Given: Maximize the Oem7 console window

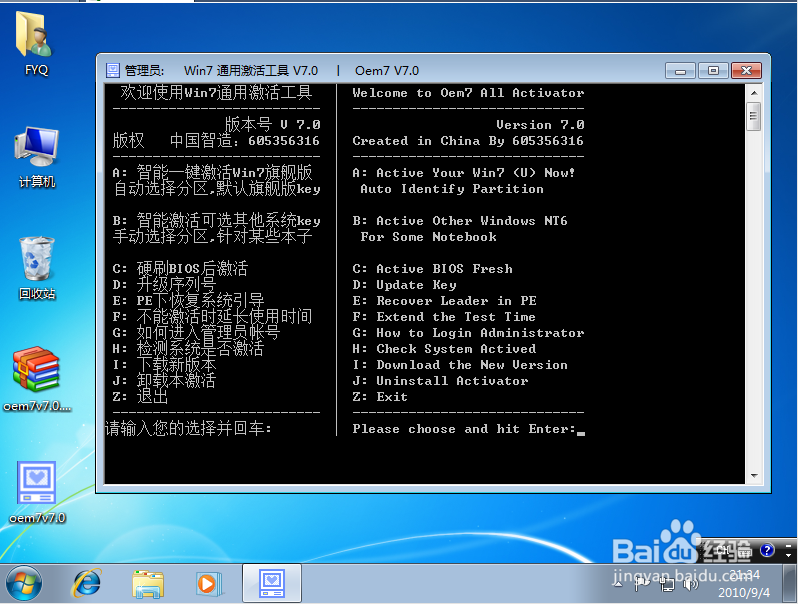Looking at the screenshot, I should tap(714, 71).
